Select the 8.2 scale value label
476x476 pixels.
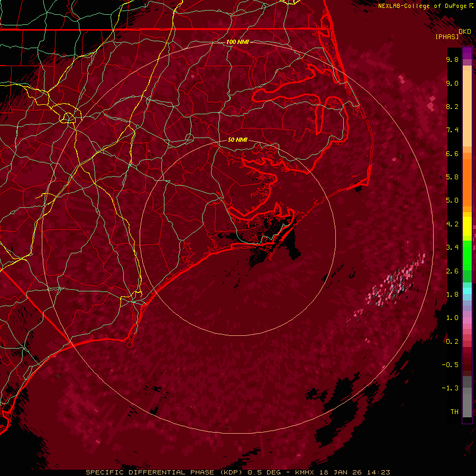[x=452, y=106]
